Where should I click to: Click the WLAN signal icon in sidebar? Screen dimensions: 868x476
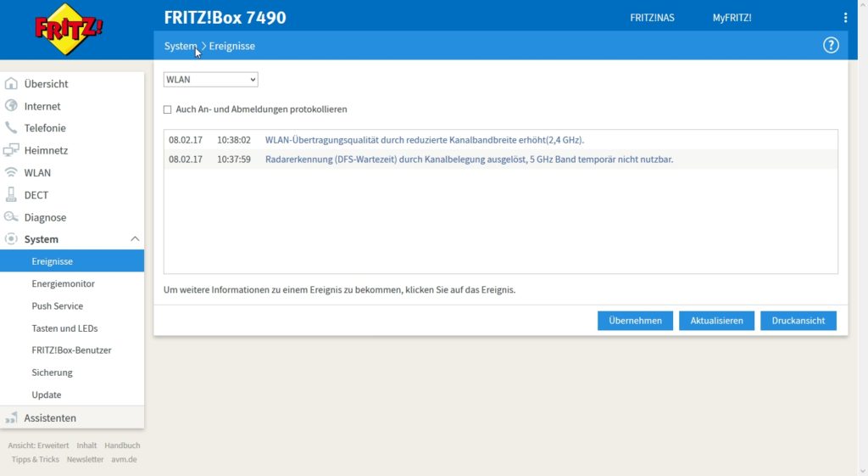pos(11,172)
